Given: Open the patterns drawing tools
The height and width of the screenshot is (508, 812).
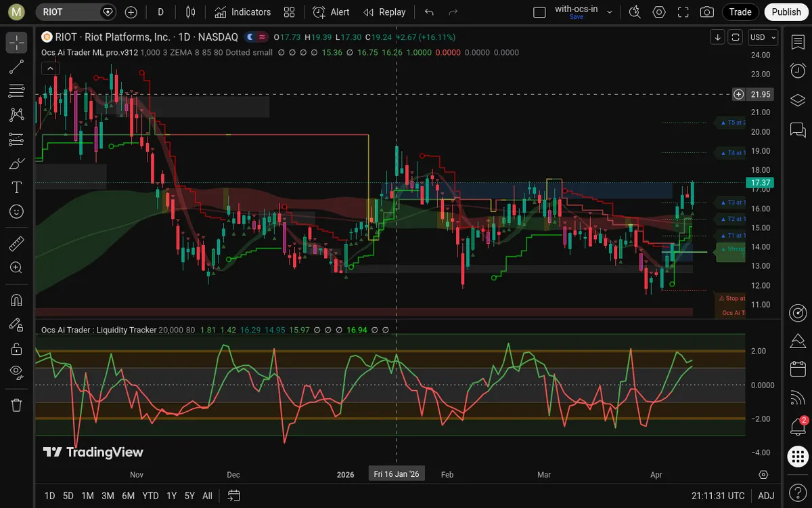Looking at the screenshot, I should coord(17,115).
